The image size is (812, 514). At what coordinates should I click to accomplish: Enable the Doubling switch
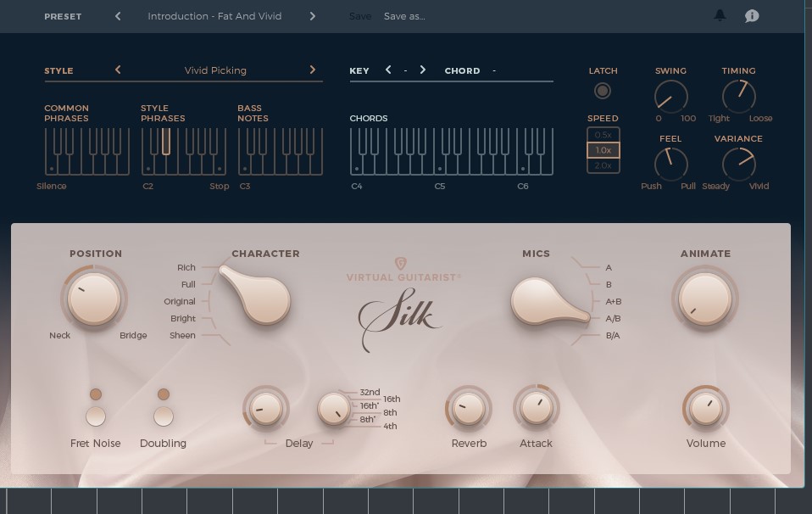click(x=163, y=416)
